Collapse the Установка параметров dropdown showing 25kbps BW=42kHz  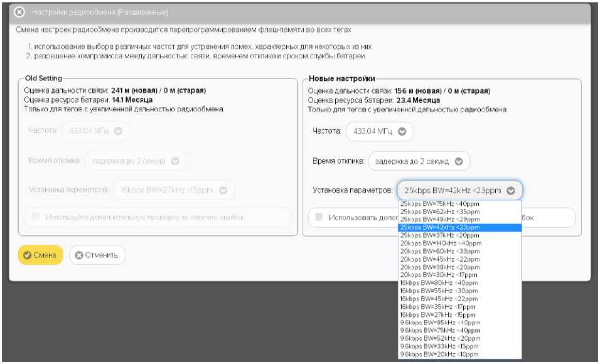(459, 190)
